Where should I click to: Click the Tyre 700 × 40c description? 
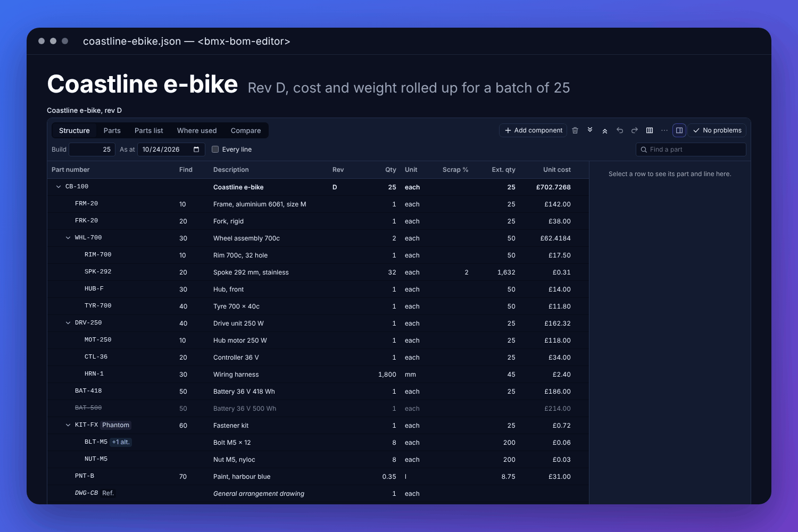tap(237, 306)
